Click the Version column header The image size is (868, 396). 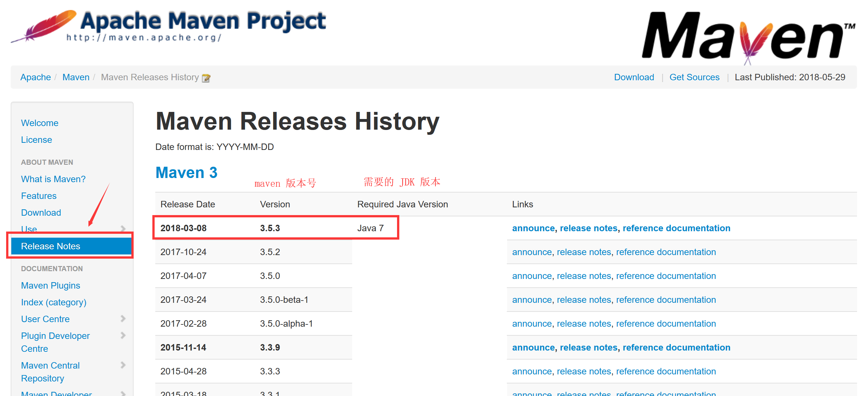point(275,204)
